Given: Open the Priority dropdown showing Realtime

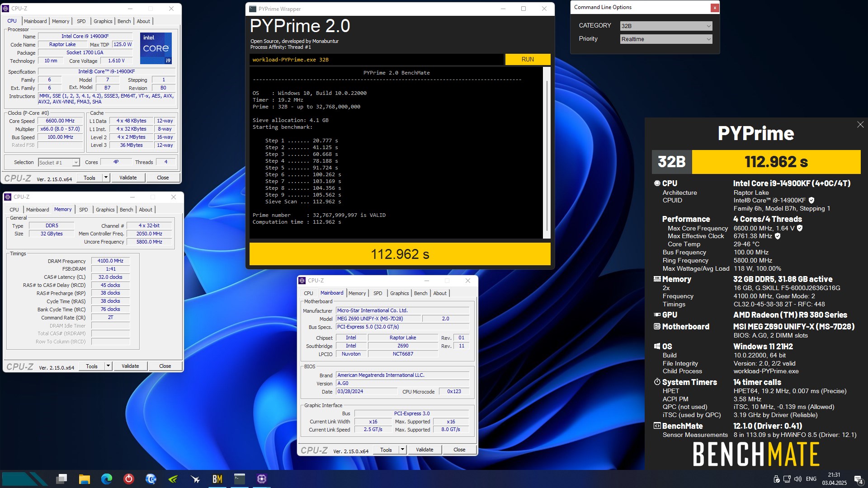Looking at the screenshot, I should [x=666, y=39].
